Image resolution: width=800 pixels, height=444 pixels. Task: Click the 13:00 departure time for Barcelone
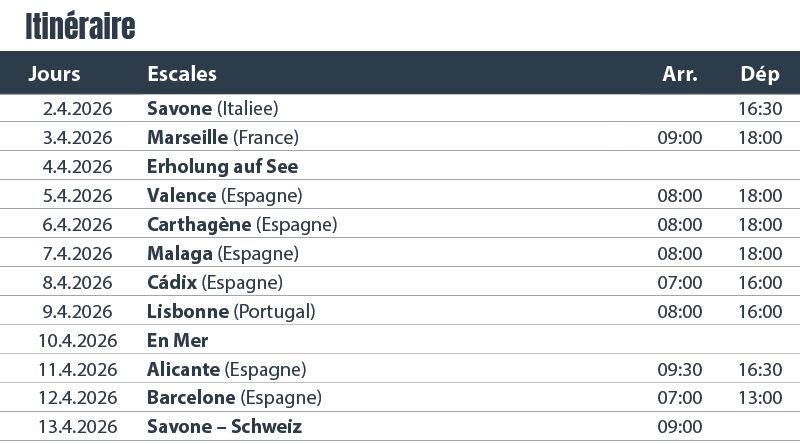click(760, 398)
